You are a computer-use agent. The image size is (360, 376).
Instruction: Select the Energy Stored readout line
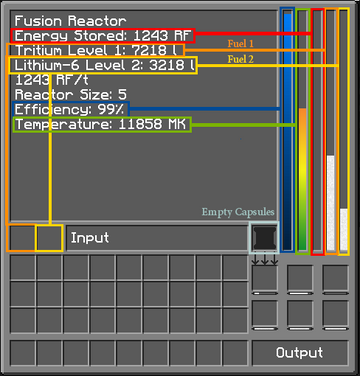[x=103, y=36]
